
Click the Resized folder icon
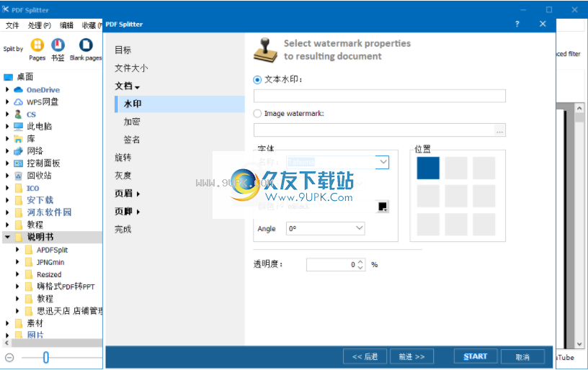29,274
